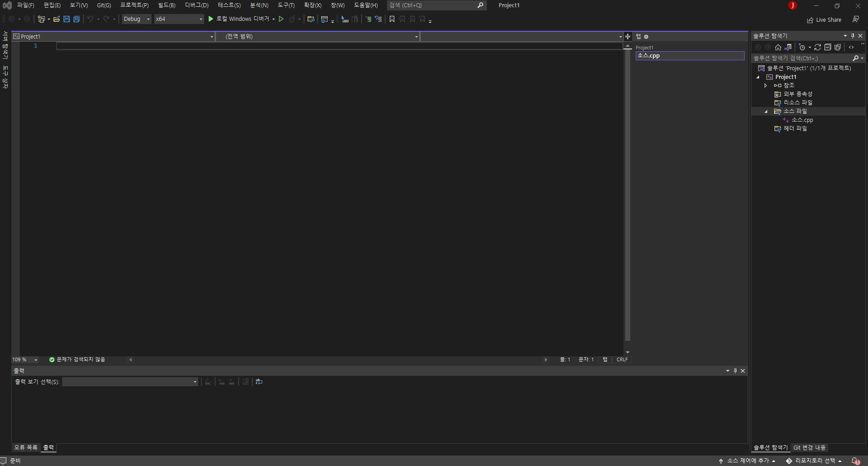868x466 pixels.
Task: Toggle a bookmark with the bookmark icon
Action: [x=392, y=19]
